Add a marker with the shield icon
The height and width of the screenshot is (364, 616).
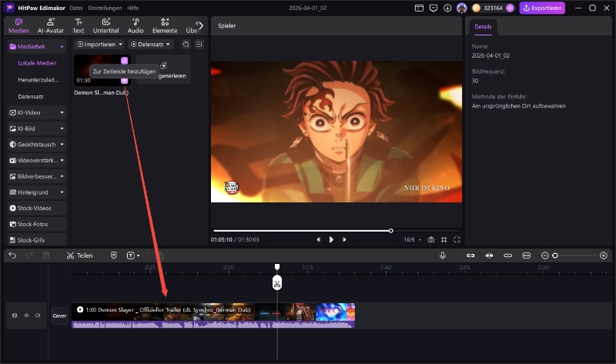pyautogui.click(x=114, y=255)
